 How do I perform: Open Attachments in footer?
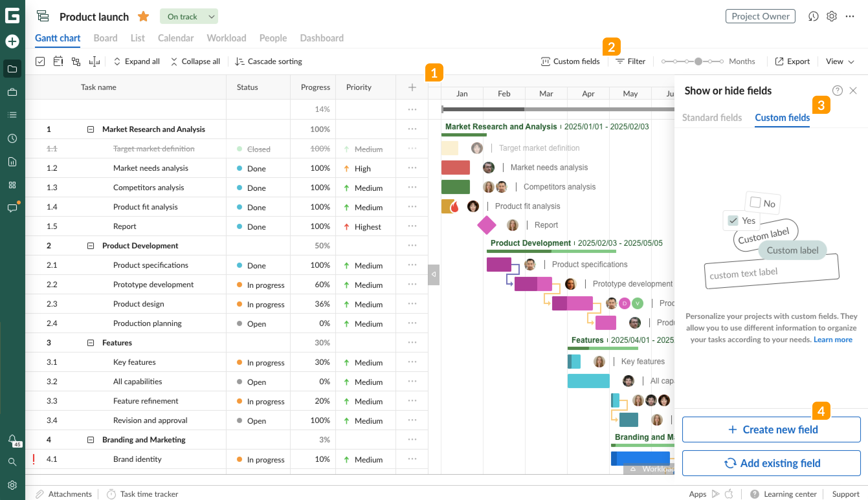(63, 494)
